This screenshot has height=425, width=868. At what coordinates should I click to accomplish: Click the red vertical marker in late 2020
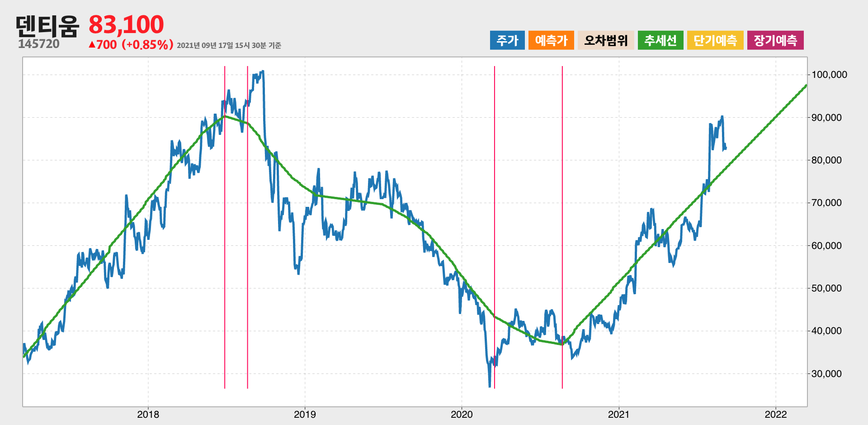(x=562, y=227)
